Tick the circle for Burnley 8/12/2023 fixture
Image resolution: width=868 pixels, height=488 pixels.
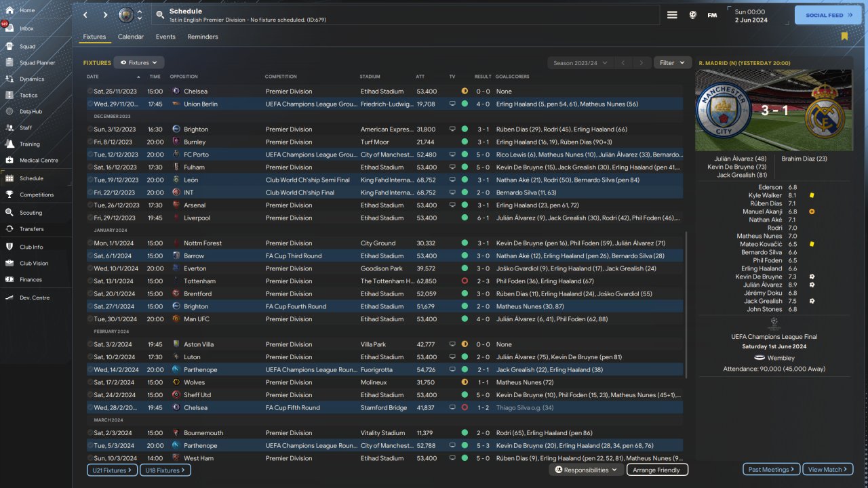(x=90, y=142)
